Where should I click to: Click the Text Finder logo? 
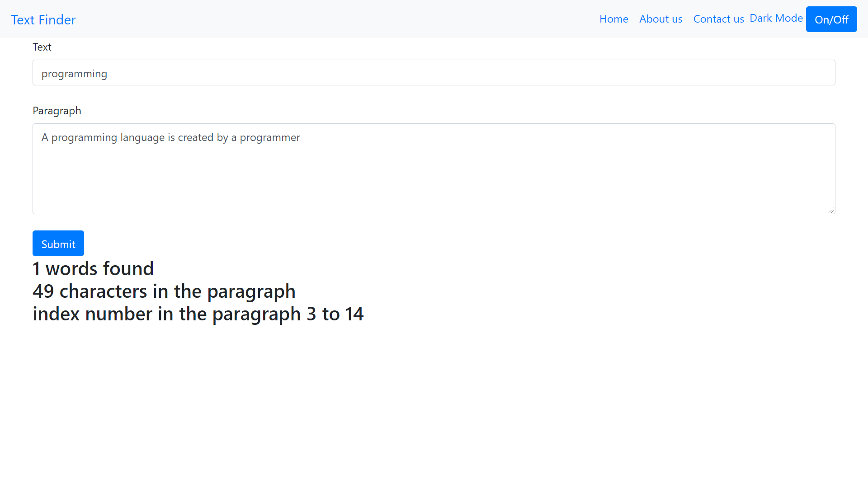[x=43, y=19]
